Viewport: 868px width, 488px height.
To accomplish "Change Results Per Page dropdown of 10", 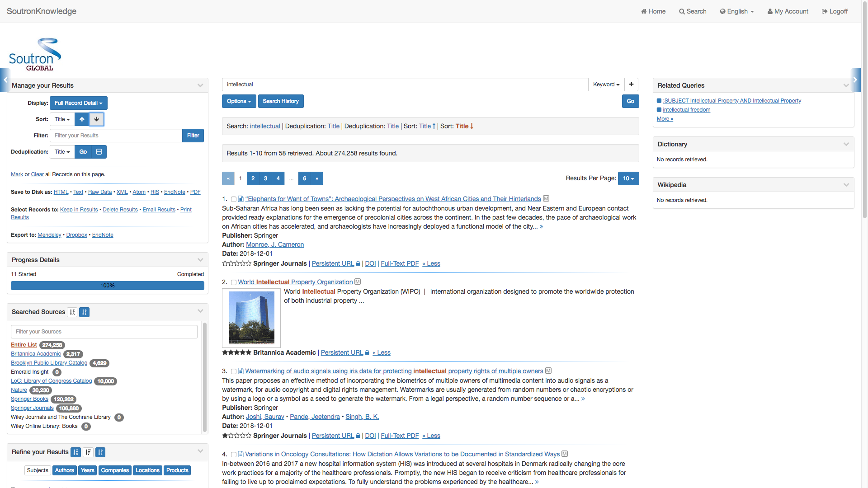I will [x=628, y=178].
